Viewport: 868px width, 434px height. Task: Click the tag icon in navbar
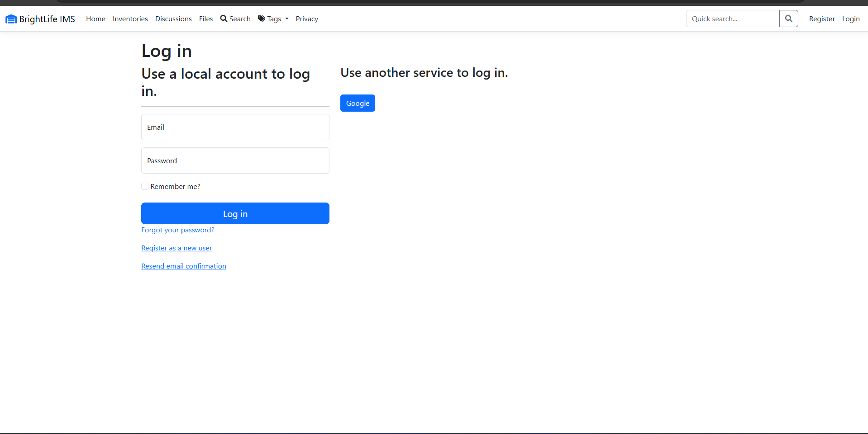pyautogui.click(x=262, y=19)
